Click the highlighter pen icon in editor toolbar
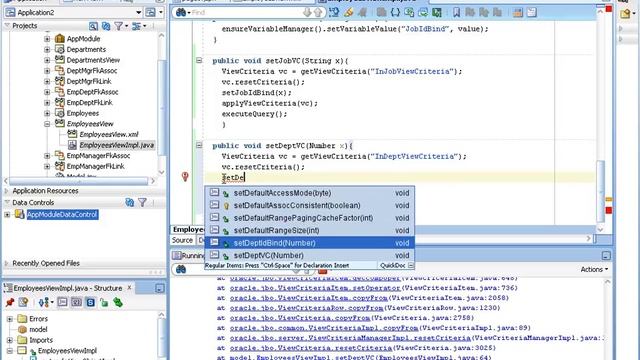This screenshot has height=360, width=640. pyautogui.click(x=348, y=13)
